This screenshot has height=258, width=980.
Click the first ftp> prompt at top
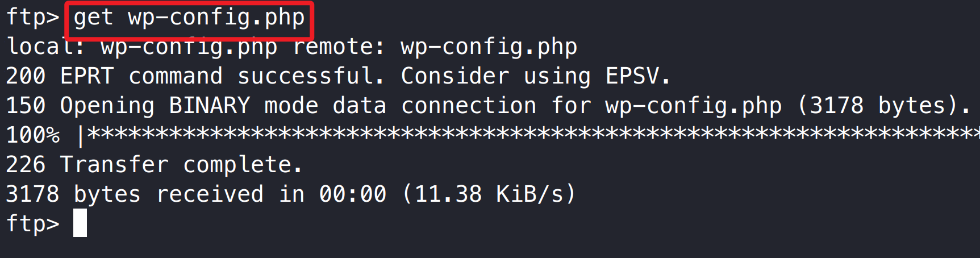coord(32,17)
